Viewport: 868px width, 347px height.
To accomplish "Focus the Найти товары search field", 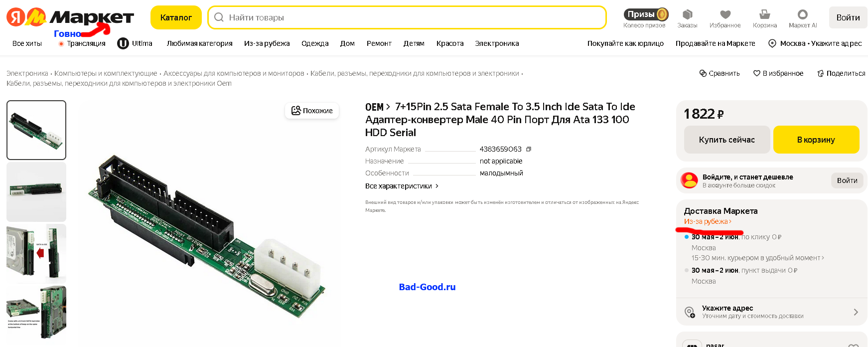I will 407,17.
